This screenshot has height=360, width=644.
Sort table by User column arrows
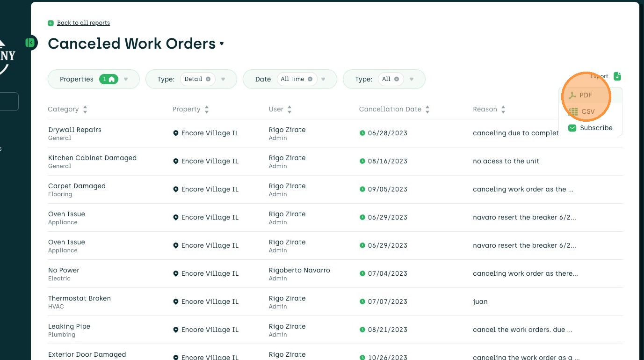pos(289,110)
